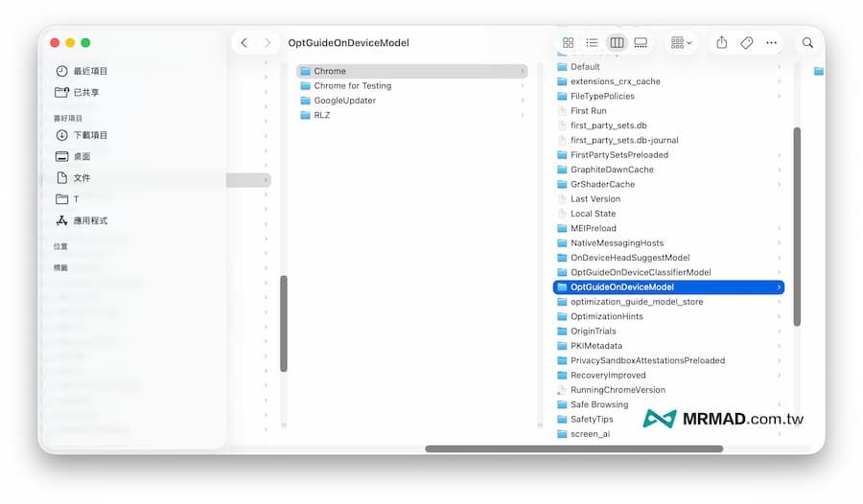Select the Chrome folder
The width and height of the screenshot is (863, 504).
[x=411, y=71]
